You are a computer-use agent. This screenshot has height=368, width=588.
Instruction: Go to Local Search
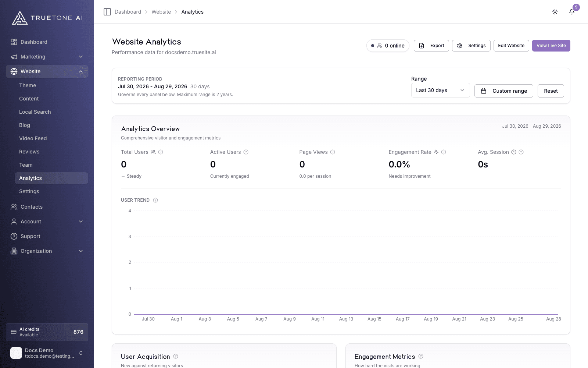click(51, 112)
